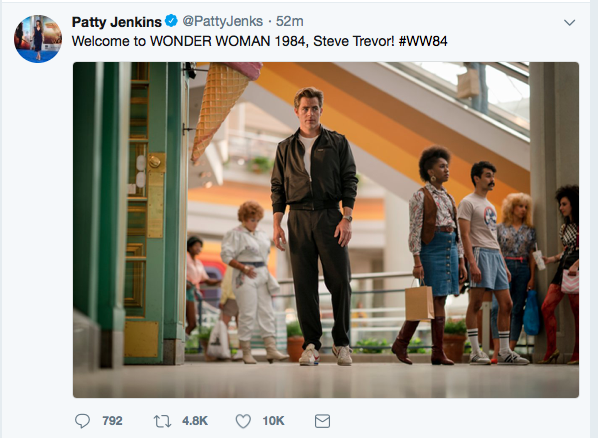Image resolution: width=598 pixels, height=438 pixels.
Task: View the 792 replies count
Action: coord(113,421)
